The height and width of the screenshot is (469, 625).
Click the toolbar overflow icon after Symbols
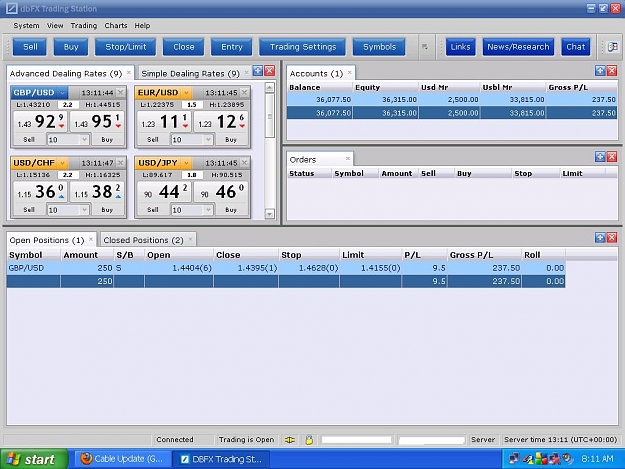pos(425,47)
